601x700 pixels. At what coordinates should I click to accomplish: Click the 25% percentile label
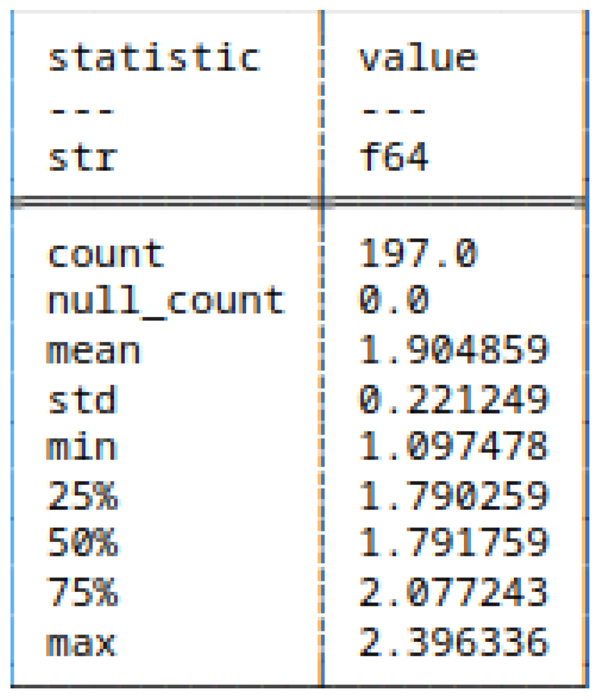click(x=82, y=496)
